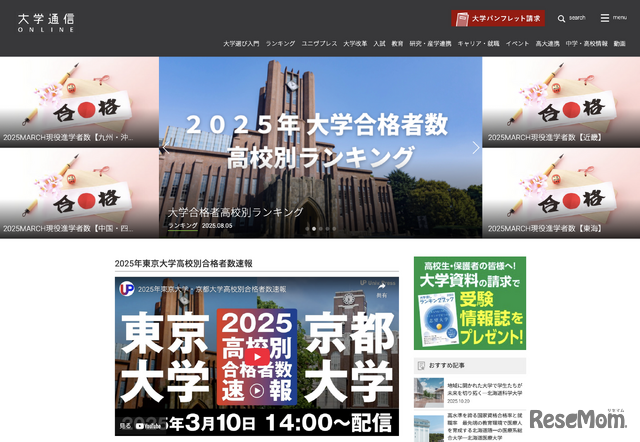Click green 大学資料の請求 banner ad
This screenshot has width=640, height=442.
point(469,303)
